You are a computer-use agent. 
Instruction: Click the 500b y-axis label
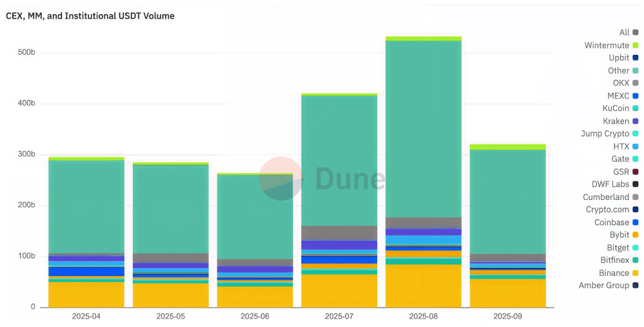coord(26,53)
